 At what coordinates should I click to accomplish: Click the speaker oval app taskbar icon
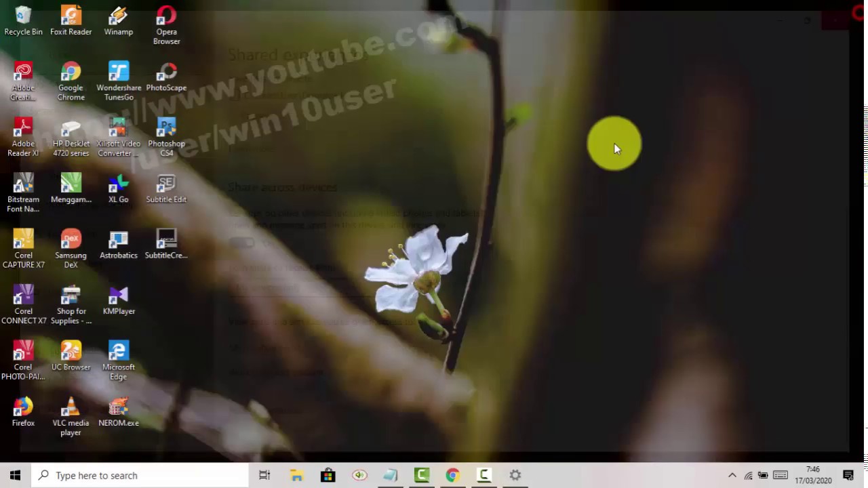pyautogui.click(x=359, y=475)
